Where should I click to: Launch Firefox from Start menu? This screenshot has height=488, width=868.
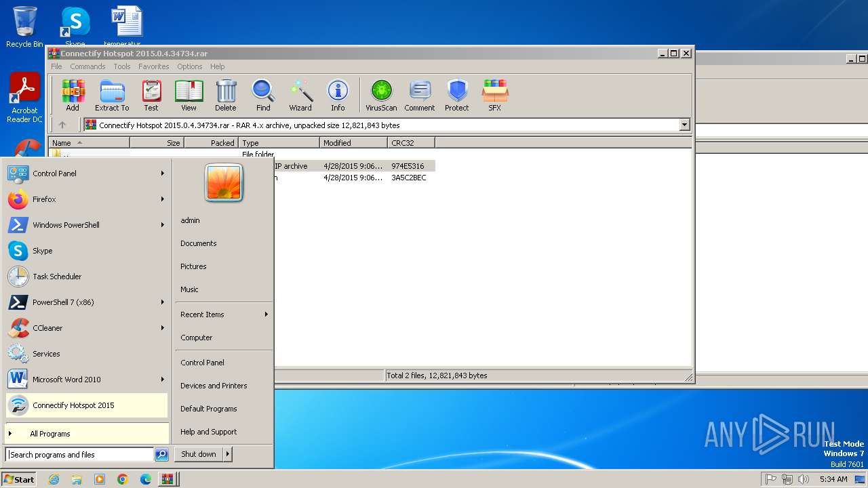(x=86, y=199)
